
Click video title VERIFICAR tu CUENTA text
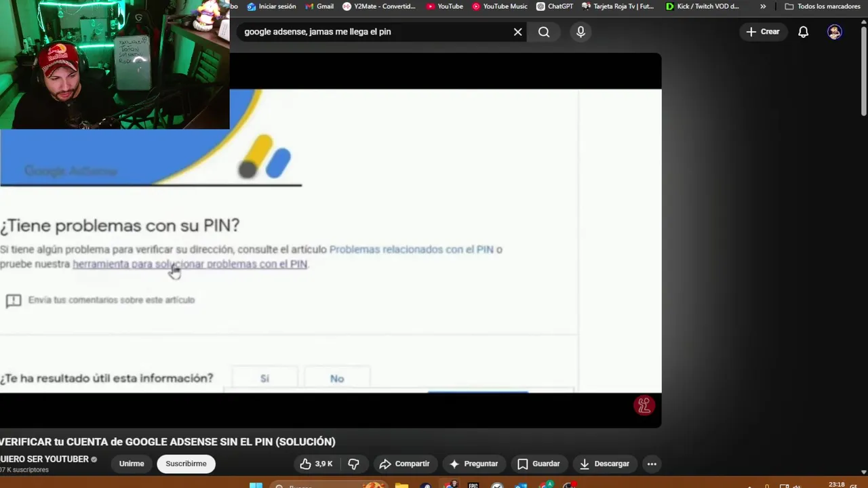(x=167, y=441)
